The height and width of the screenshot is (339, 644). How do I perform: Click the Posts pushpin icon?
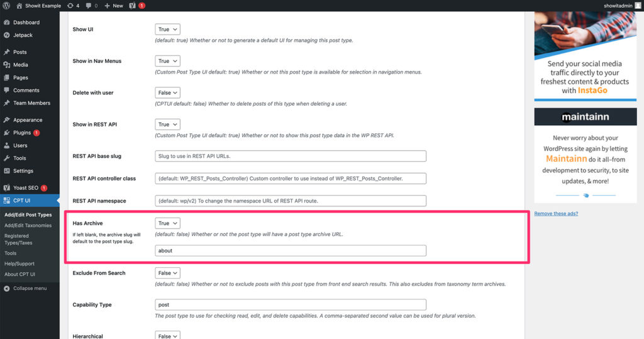tap(6, 52)
